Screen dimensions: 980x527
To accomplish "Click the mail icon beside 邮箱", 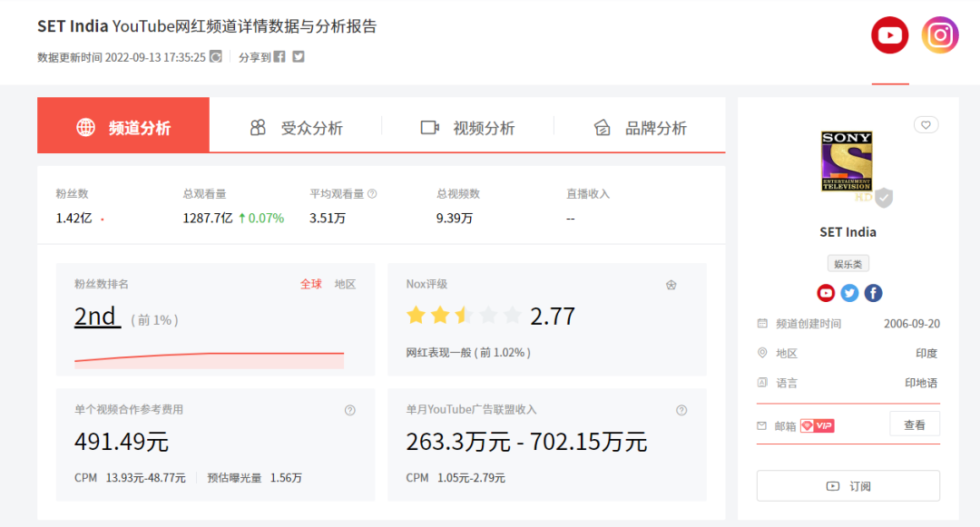I will pos(761,425).
